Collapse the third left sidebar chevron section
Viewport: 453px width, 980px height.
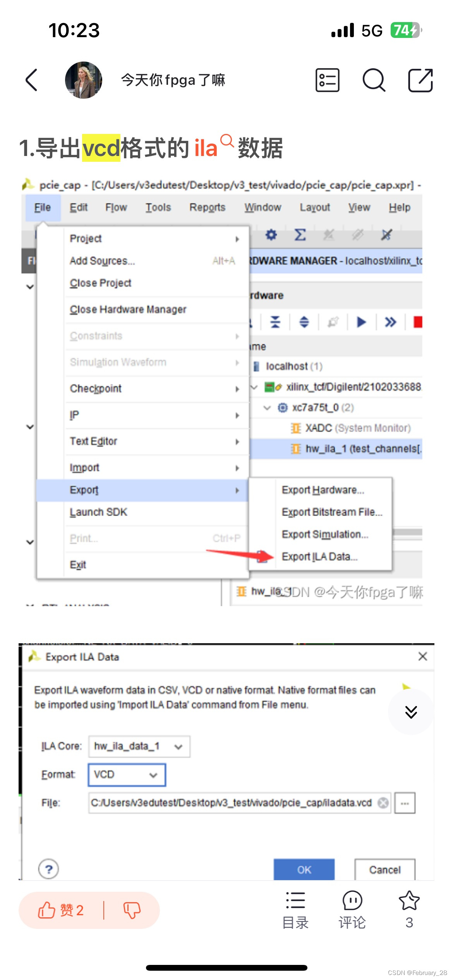pos(30,542)
